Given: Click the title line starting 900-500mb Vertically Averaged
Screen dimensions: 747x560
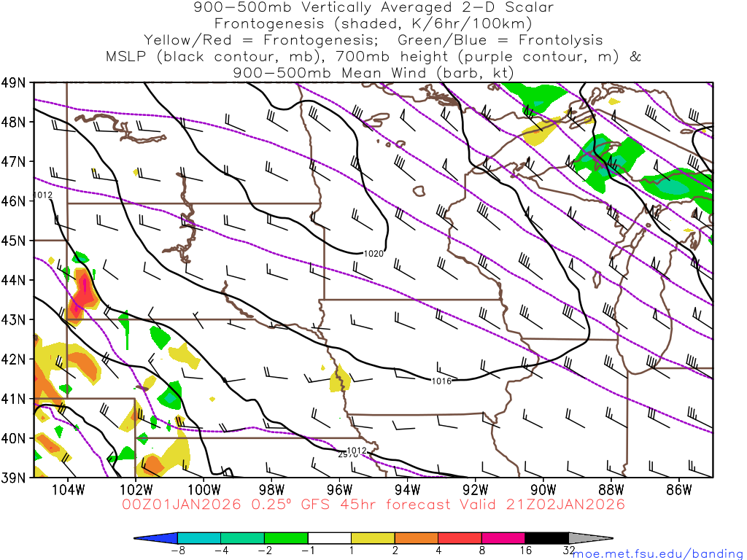Looking at the screenshot, I should point(373,7).
